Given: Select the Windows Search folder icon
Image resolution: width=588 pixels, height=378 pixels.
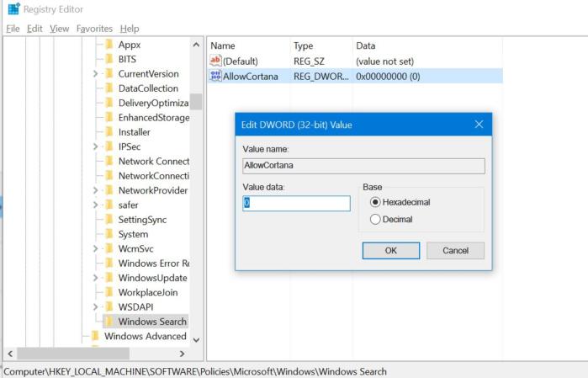Looking at the screenshot, I should point(109,322).
